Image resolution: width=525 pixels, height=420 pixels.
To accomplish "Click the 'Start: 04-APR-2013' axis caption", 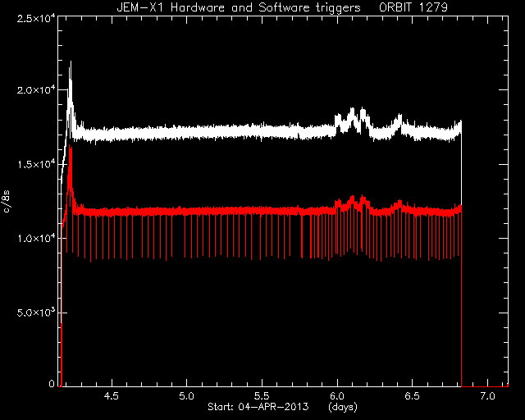I will 258,407.
